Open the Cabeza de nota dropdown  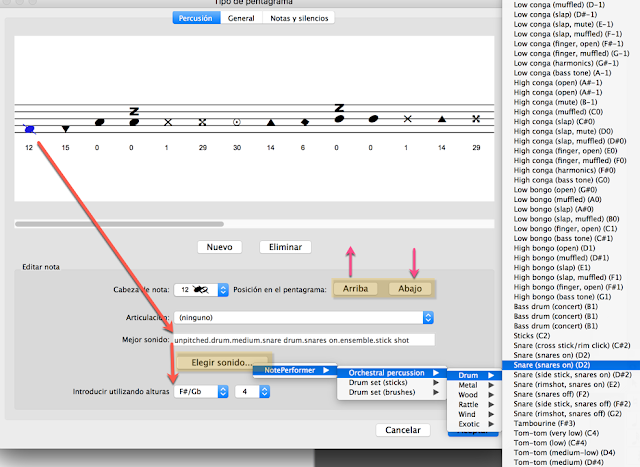pyautogui.click(x=198, y=289)
